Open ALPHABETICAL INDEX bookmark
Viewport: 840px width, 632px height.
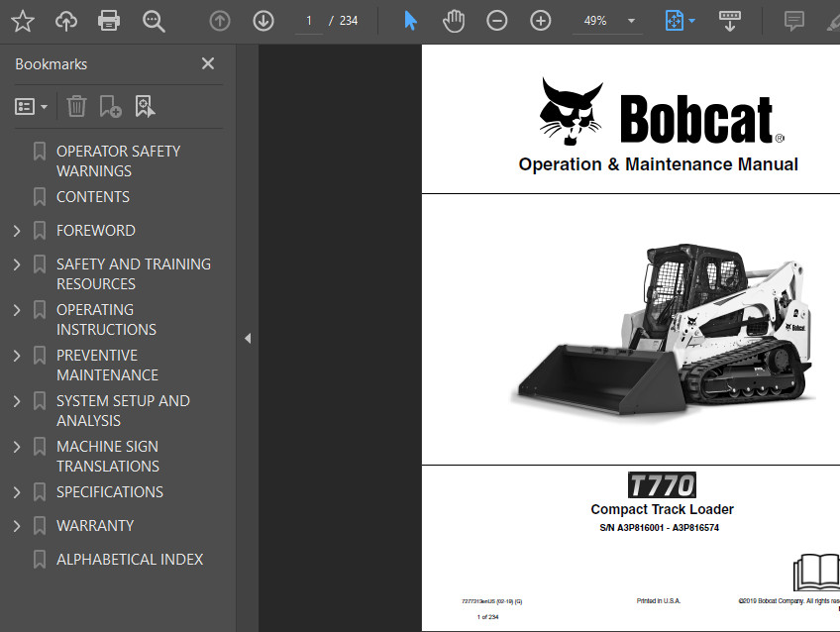pyautogui.click(x=130, y=559)
